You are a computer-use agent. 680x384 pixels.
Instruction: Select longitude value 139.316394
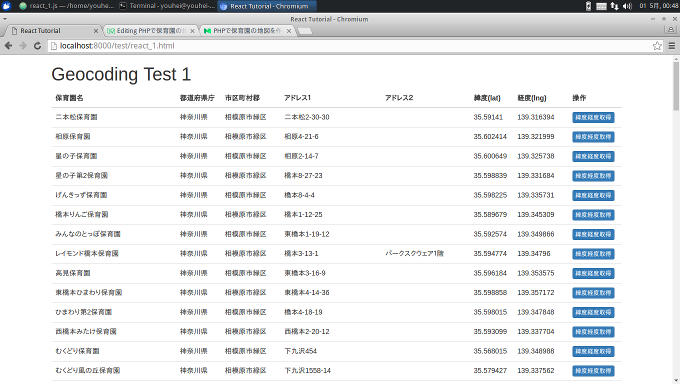(x=536, y=117)
